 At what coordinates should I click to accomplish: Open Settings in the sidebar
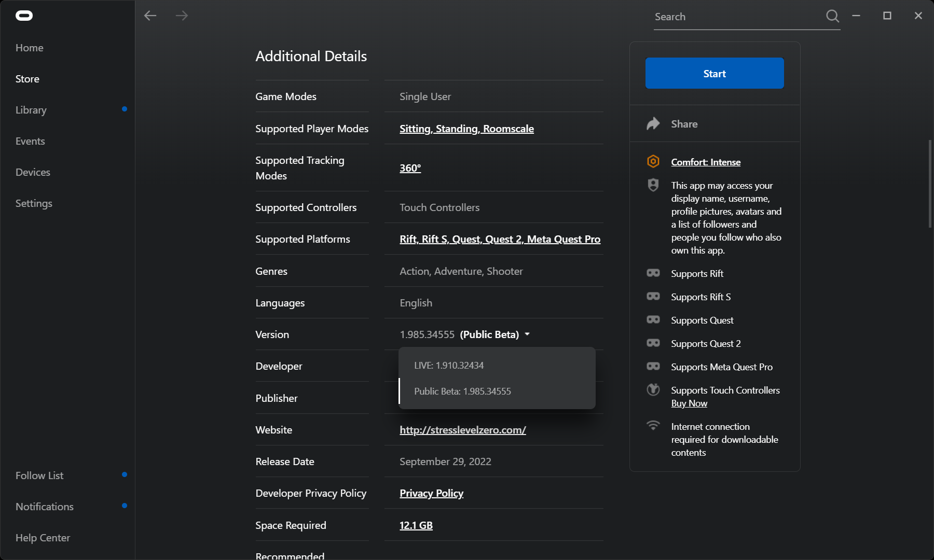point(34,203)
